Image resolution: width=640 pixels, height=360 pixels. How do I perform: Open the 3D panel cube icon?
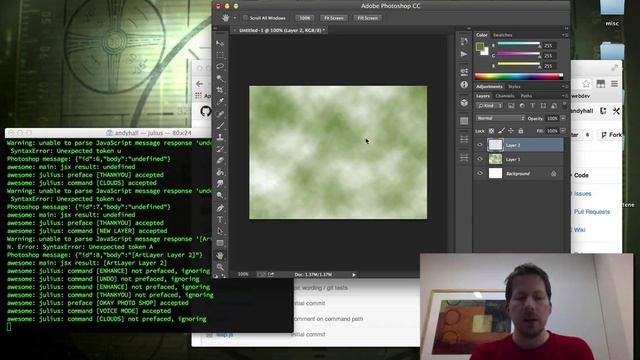[464, 102]
